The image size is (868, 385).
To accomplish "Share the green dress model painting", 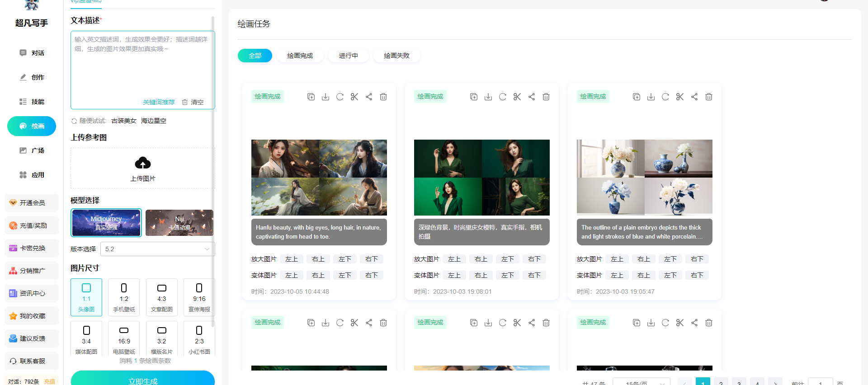I will click(532, 97).
